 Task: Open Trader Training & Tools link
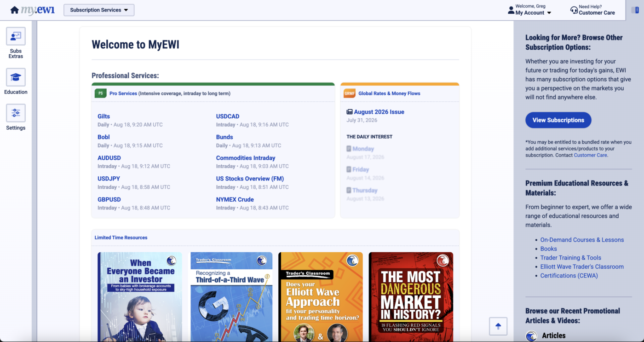571,258
